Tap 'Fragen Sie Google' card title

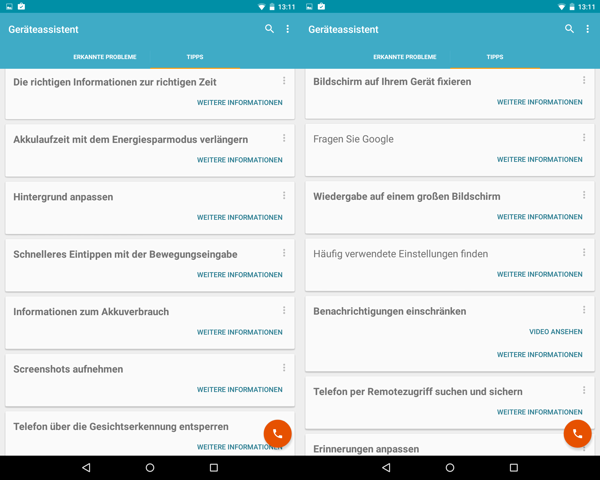(x=353, y=139)
